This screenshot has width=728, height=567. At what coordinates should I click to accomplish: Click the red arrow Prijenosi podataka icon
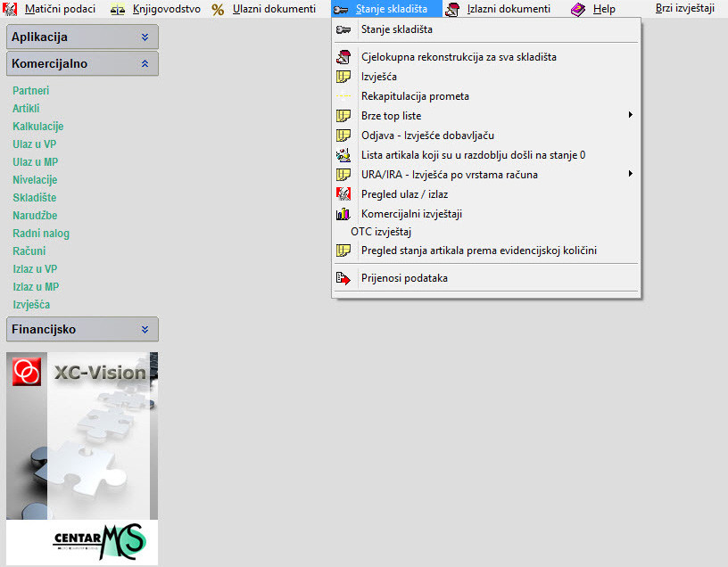click(343, 278)
